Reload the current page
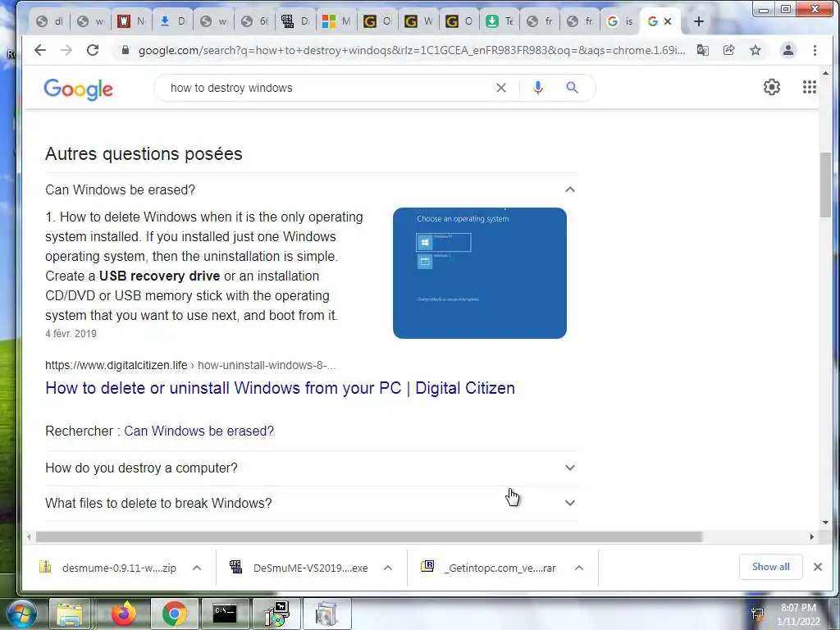The height and width of the screenshot is (630, 840). tap(93, 50)
